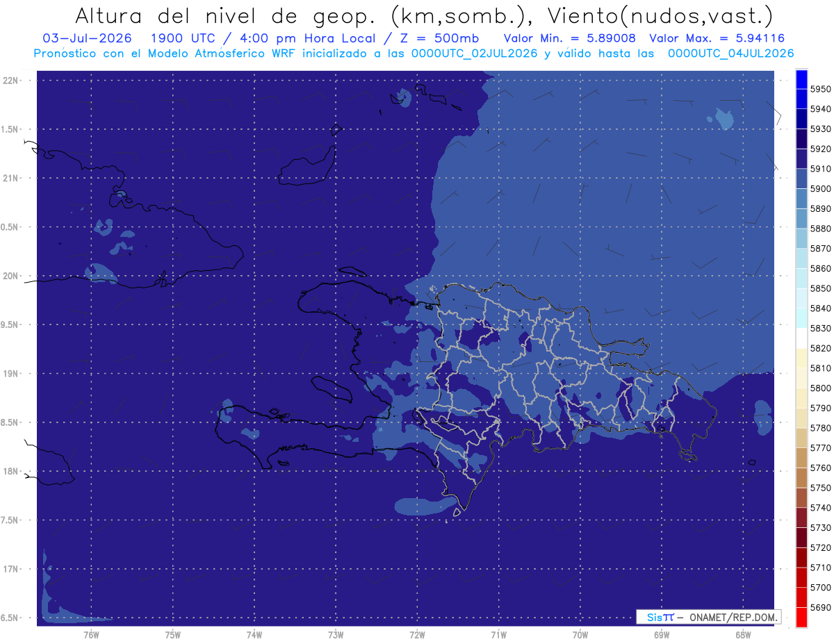Pick the colour bar swatch between 5910 and 5920
This screenshot has height=644, width=834.
(801, 159)
